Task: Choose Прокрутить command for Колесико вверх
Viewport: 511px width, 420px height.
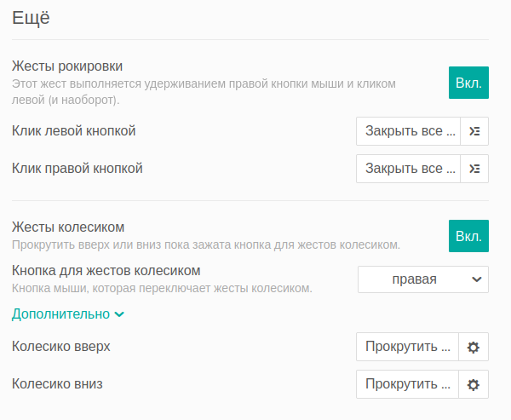Action: click(x=407, y=347)
